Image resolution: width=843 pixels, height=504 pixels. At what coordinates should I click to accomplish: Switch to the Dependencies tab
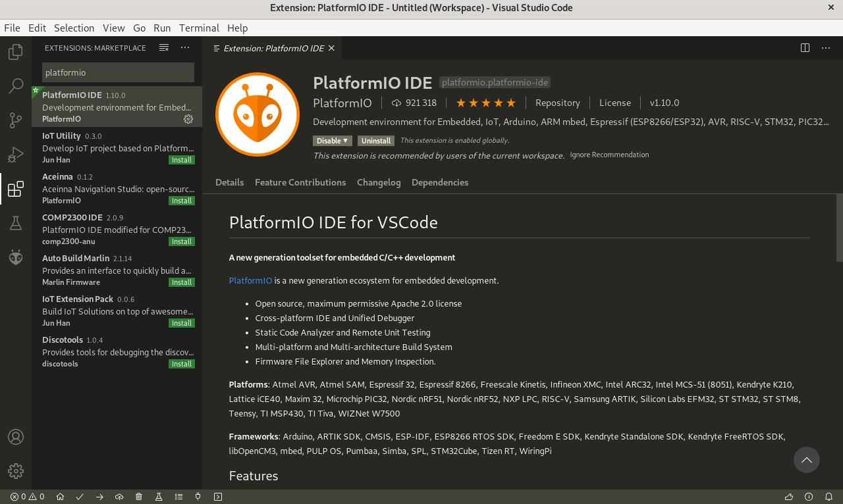pyautogui.click(x=440, y=182)
